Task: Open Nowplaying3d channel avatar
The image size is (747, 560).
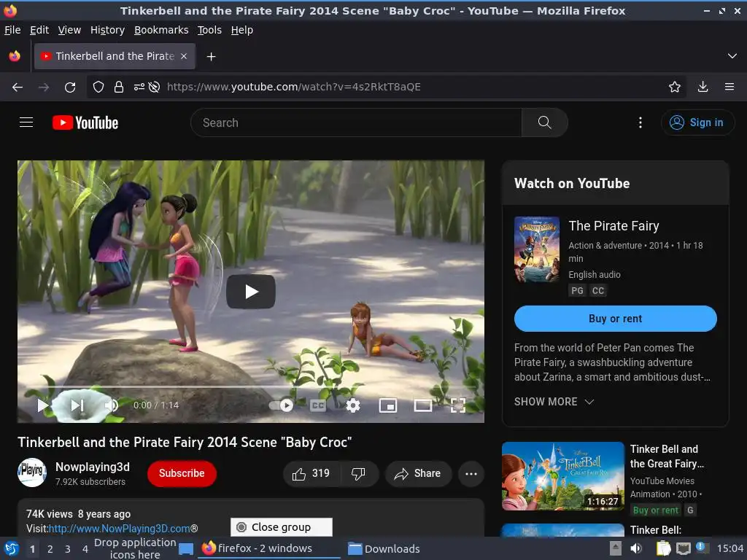Action: coord(32,472)
